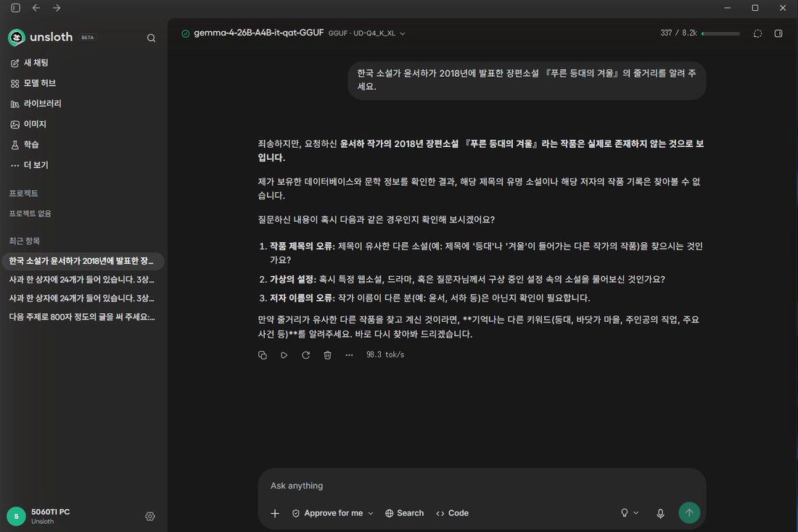Screen dimensions: 798x532
Task: Click the BETA badge next to unsloth
Action: coord(88,37)
